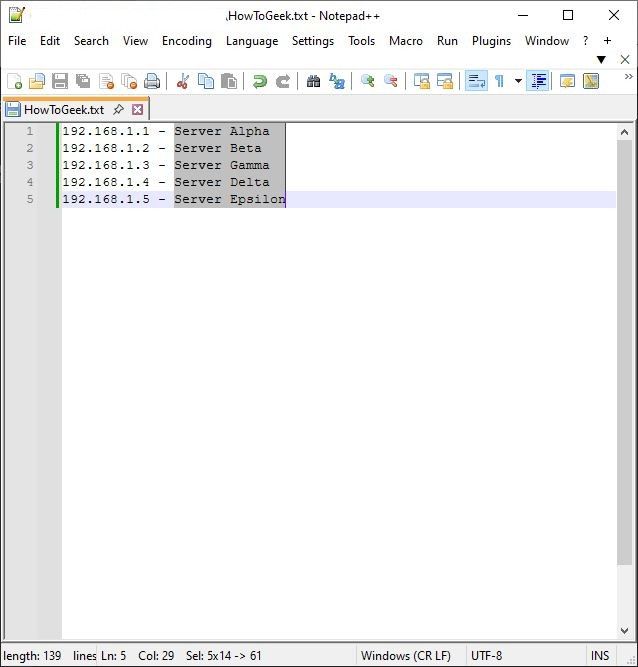The height and width of the screenshot is (667, 638).
Task: Expand hidden toolbar items with the chevron
Action: [628, 77]
